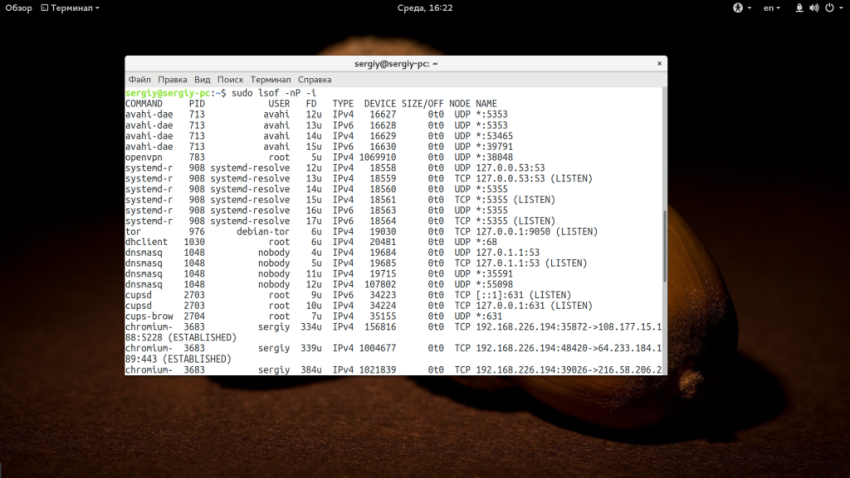Expand the arrow next to accessibility icon

coord(747,8)
